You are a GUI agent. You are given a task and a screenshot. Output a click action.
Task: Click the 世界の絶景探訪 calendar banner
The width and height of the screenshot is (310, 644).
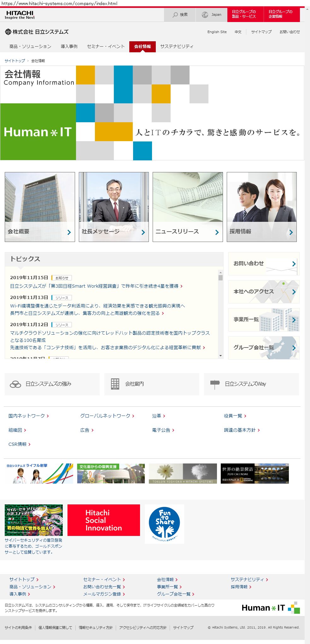click(x=254, y=473)
